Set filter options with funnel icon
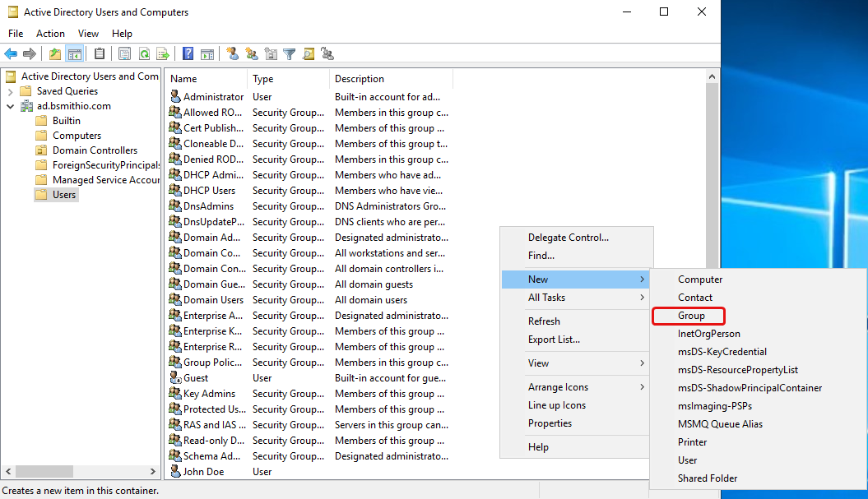Viewport: 868px width, 499px height. tap(290, 53)
